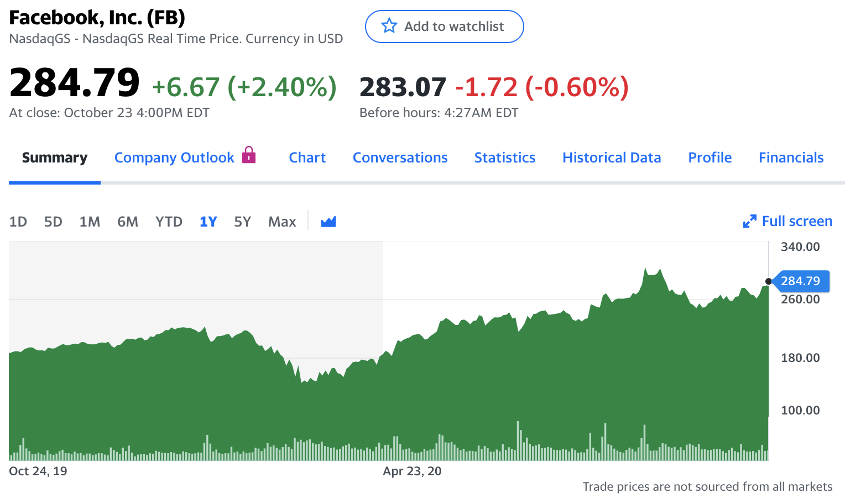
Task: Click the trade prices disclaimer text
Action: click(x=707, y=487)
